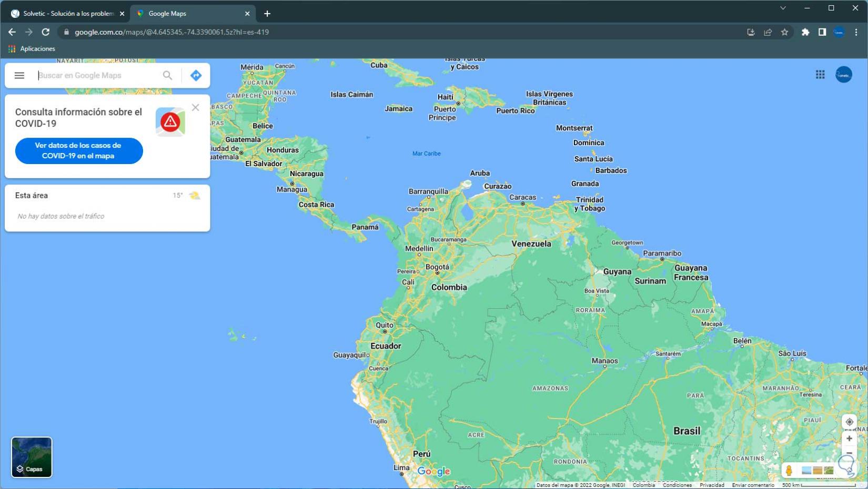Click the Surinam country label

point(650,281)
